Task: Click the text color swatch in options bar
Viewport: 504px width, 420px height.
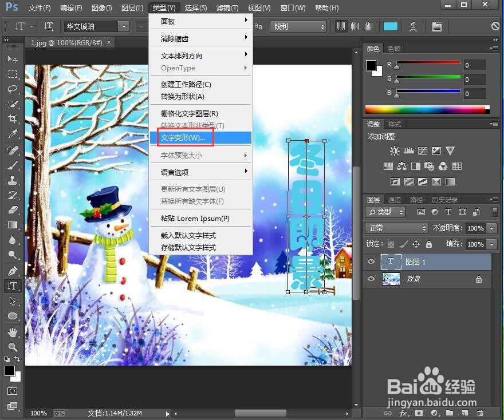Action: (390, 26)
